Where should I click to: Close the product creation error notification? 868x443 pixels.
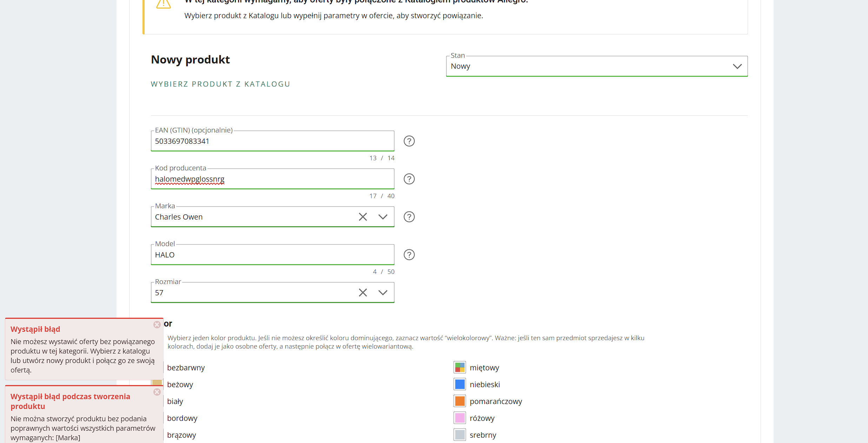point(157,392)
